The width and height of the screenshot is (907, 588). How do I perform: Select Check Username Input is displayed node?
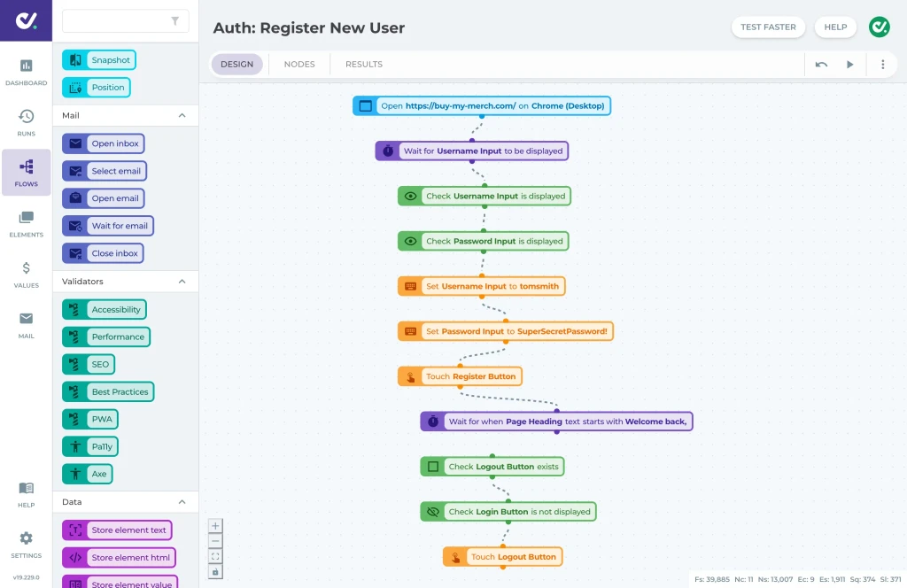pos(485,196)
